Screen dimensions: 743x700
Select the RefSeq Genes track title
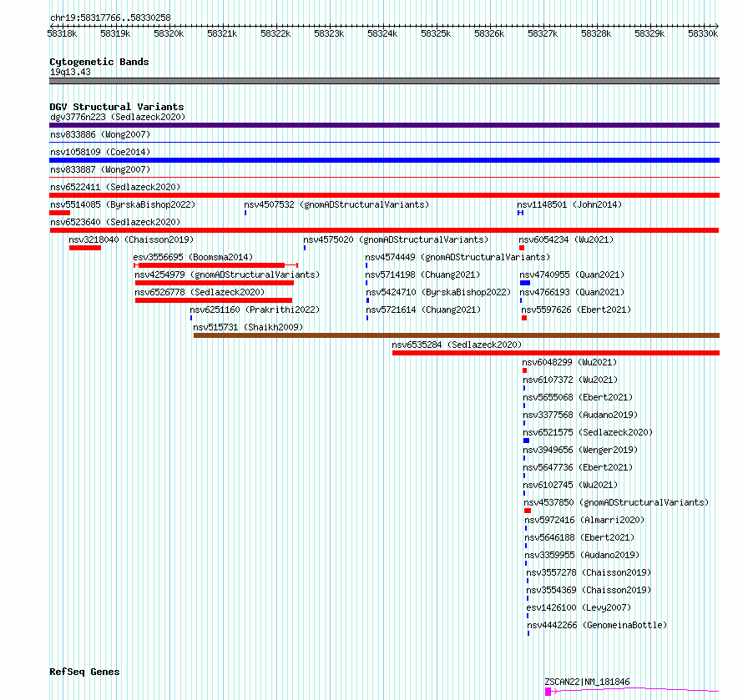[84, 672]
